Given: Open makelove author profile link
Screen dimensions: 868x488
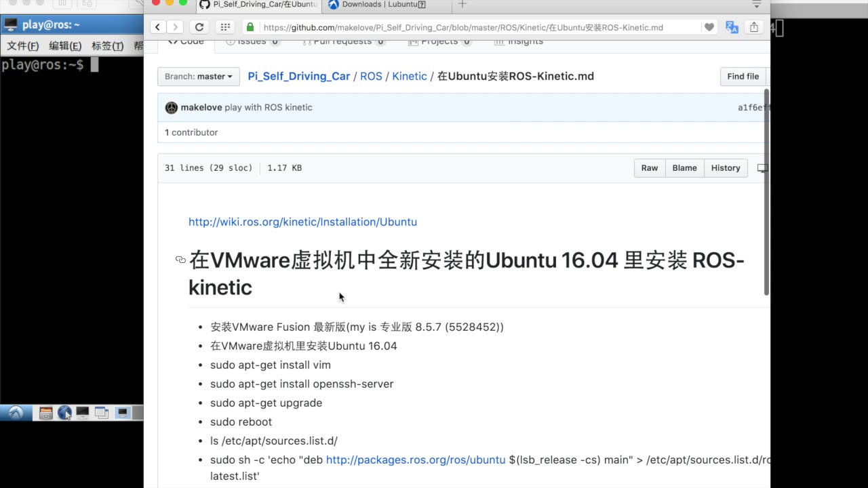Looking at the screenshot, I should coord(201,107).
